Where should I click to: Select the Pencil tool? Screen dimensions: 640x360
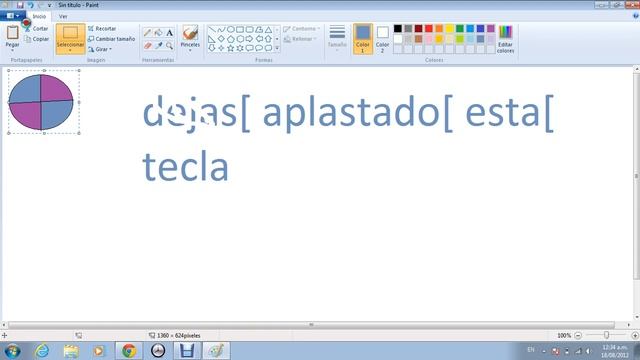(x=147, y=32)
